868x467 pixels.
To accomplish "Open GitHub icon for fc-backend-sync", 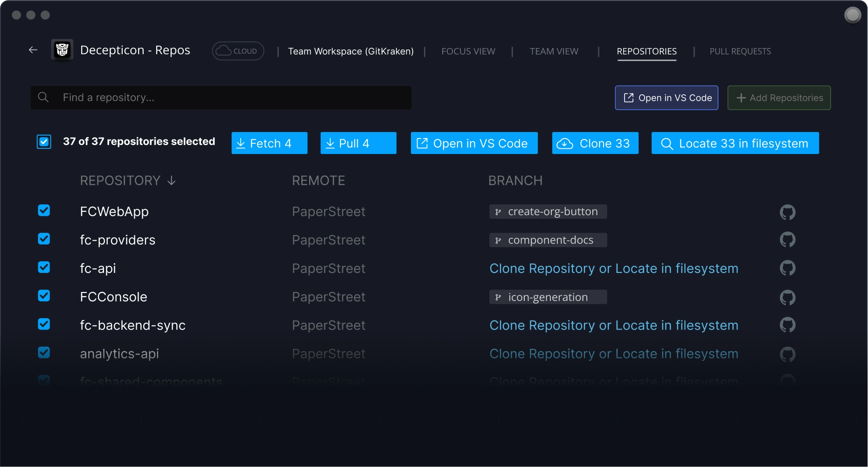I will (x=787, y=325).
